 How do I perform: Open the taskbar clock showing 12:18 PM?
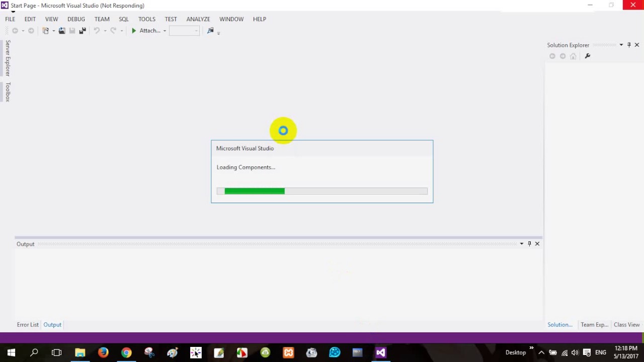626,352
